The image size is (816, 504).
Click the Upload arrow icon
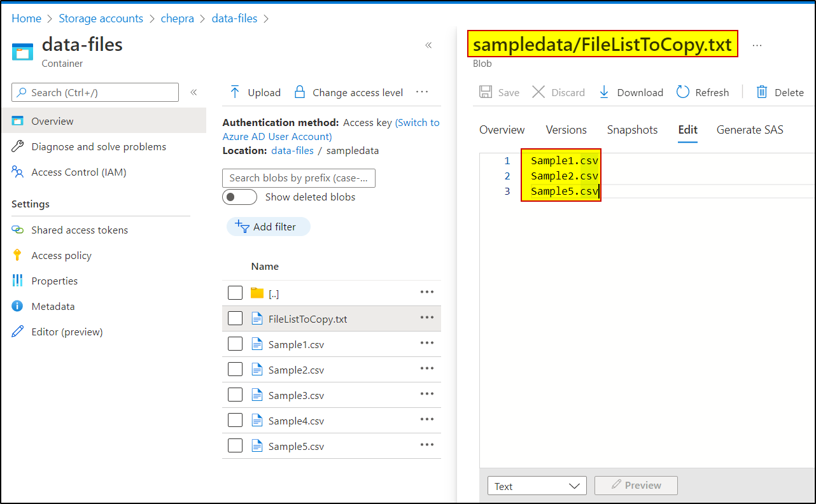235,92
